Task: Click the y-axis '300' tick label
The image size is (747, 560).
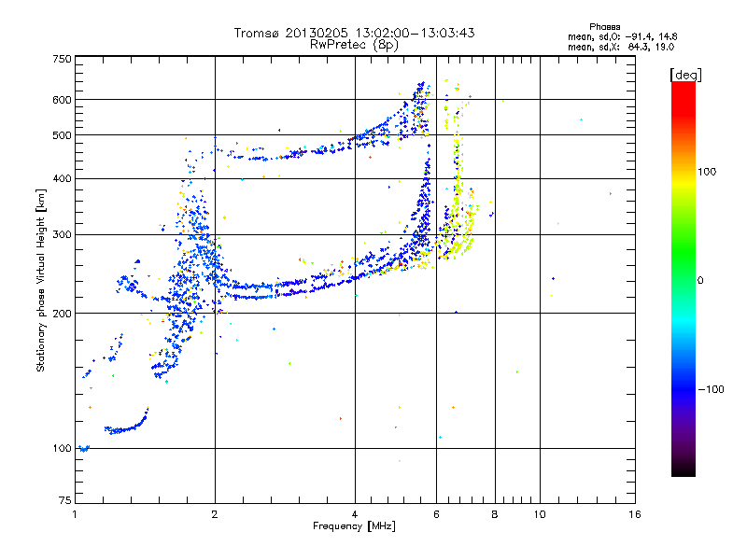Action: click(62, 235)
